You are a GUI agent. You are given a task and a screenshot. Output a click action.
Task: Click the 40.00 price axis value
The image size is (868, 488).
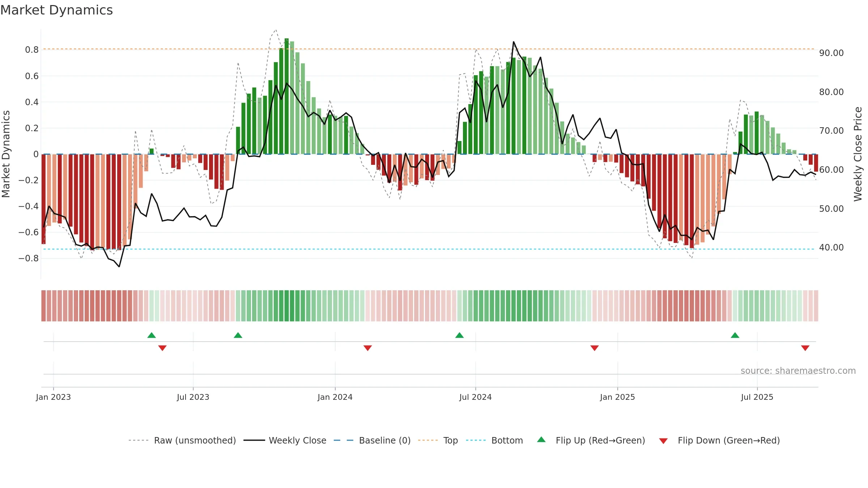[831, 247]
